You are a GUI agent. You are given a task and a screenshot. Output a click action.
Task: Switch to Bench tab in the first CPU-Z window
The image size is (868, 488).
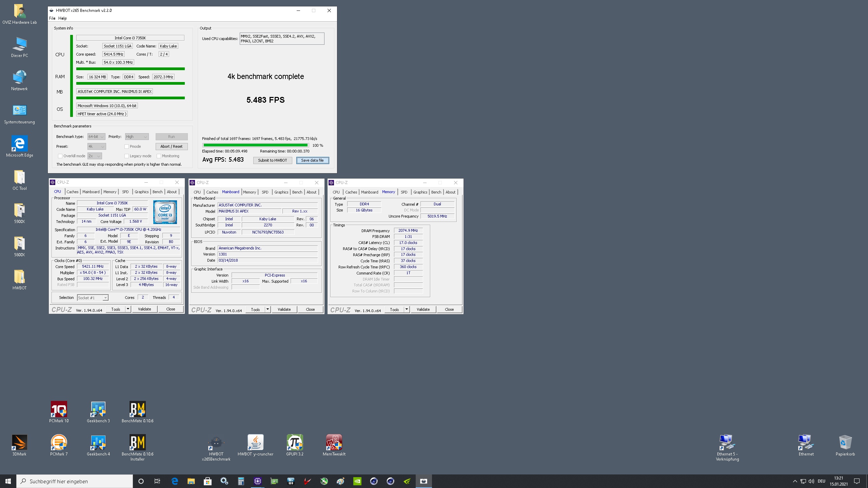158,192
